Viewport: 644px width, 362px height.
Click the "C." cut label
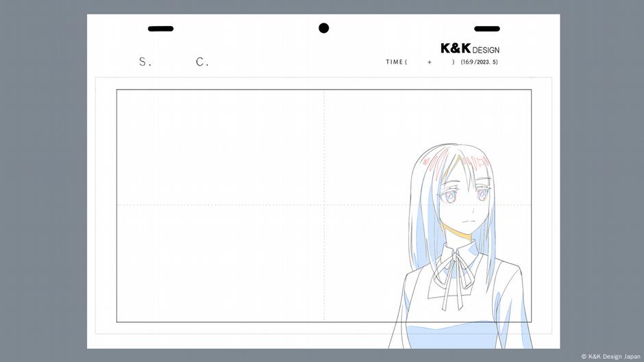202,62
